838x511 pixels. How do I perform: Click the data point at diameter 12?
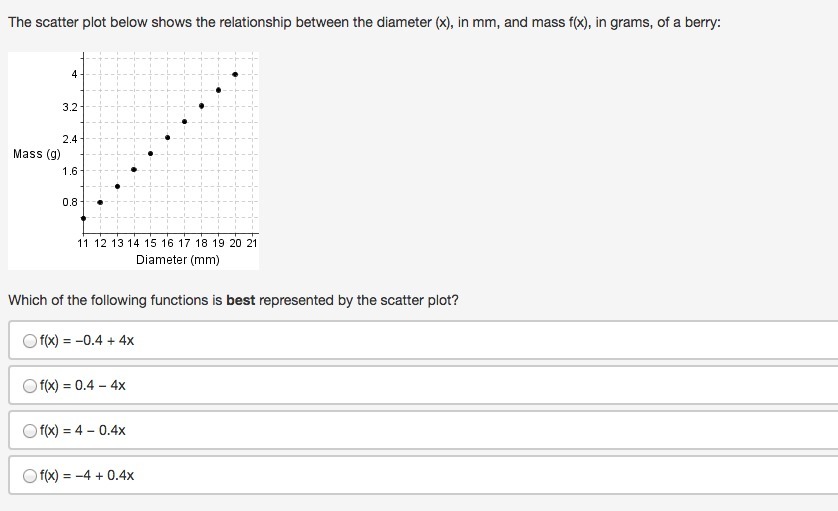(100, 202)
